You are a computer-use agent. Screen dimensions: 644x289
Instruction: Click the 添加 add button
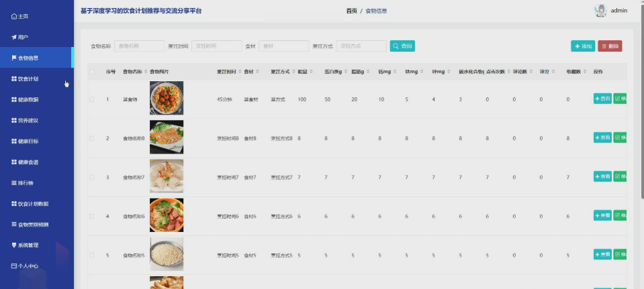(583, 46)
